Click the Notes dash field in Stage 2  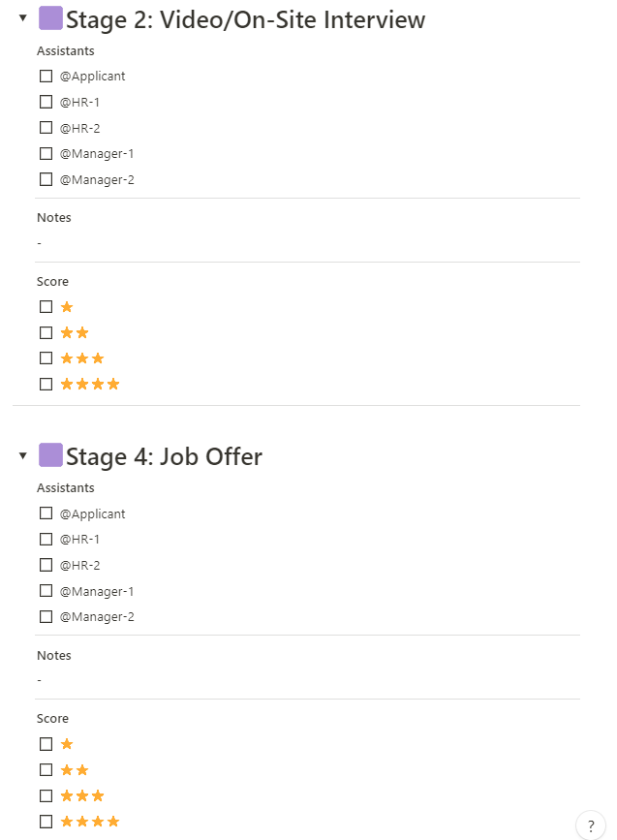[40, 243]
